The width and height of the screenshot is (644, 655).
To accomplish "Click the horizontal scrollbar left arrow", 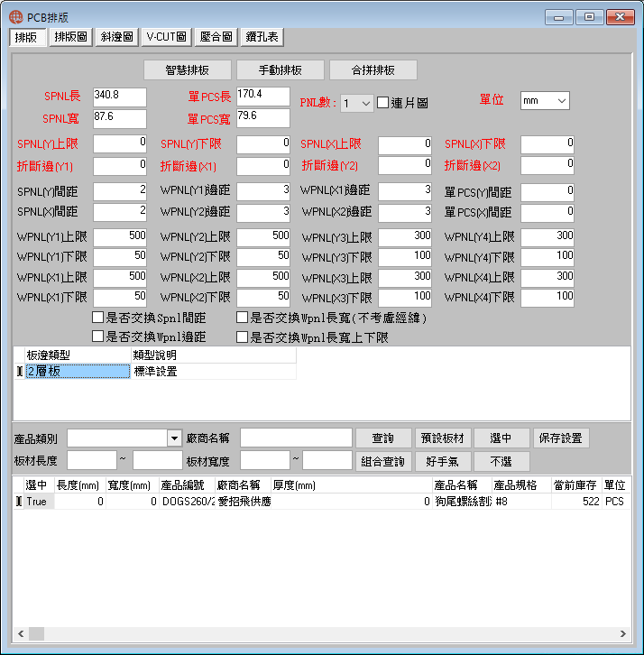I will click(21, 633).
